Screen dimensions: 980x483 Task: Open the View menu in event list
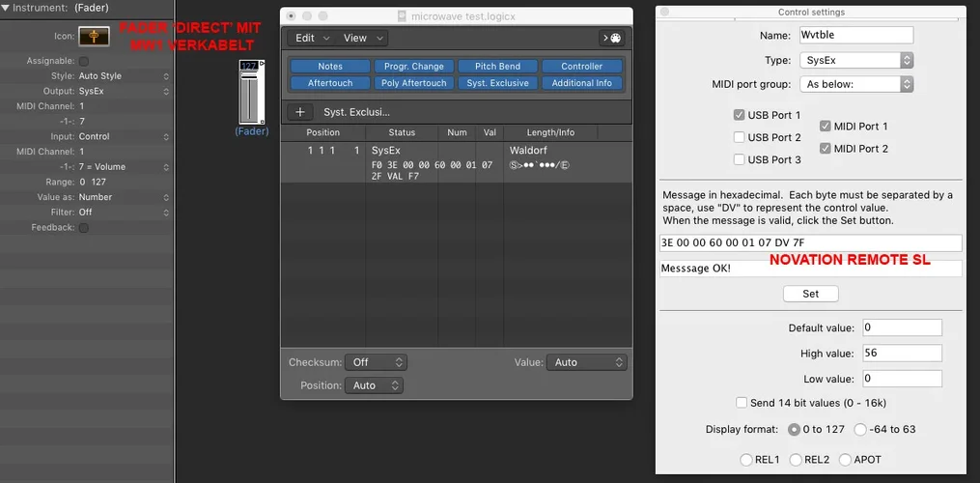pyautogui.click(x=362, y=39)
